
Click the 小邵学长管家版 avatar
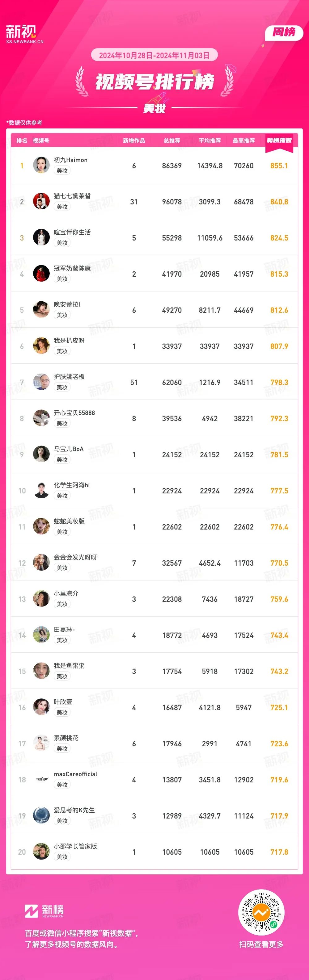point(41,852)
